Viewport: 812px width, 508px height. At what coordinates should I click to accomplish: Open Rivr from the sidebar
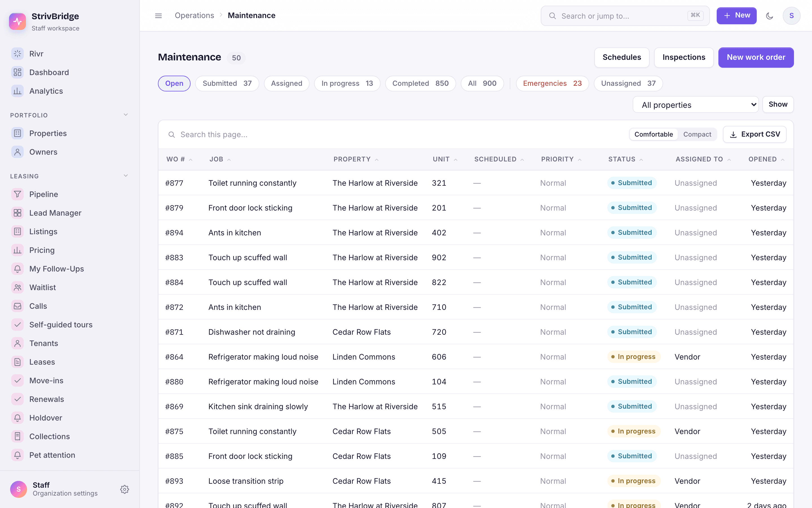(x=69, y=54)
